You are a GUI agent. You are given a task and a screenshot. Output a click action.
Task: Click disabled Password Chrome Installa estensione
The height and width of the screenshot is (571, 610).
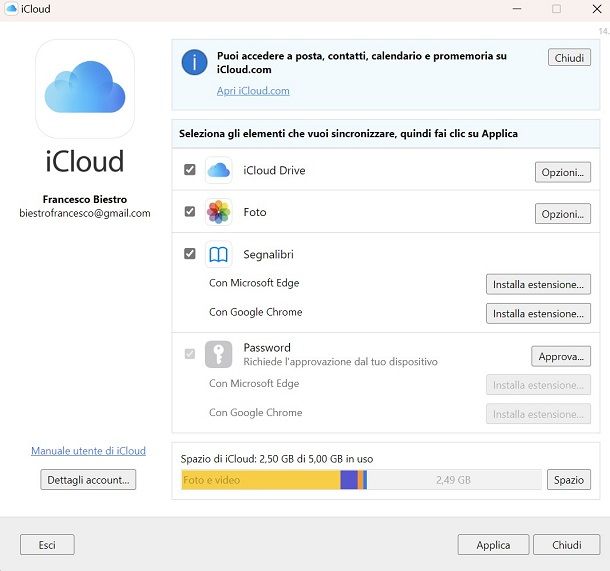538,414
